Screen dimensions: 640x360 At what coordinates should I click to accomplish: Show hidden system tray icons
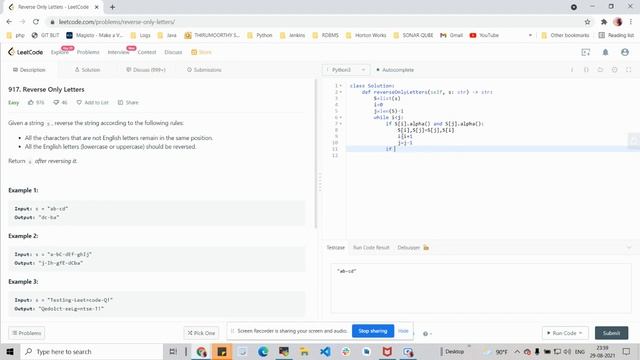point(517,351)
